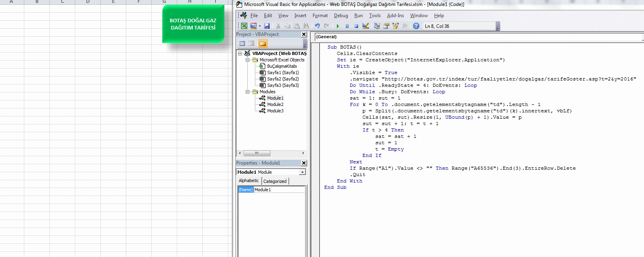The width and height of the screenshot is (644, 257).
Task: Open the Tools menu
Action: [x=375, y=16]
